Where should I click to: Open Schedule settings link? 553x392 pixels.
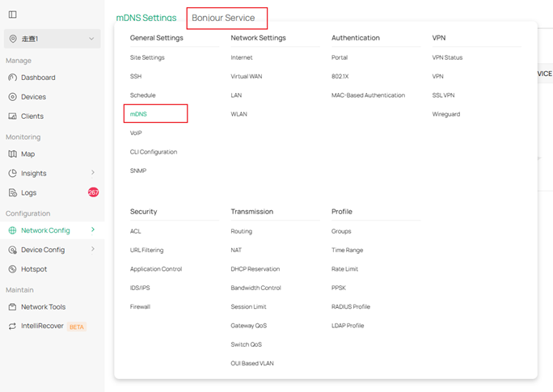pyautogui.click(x=142, y=95)
